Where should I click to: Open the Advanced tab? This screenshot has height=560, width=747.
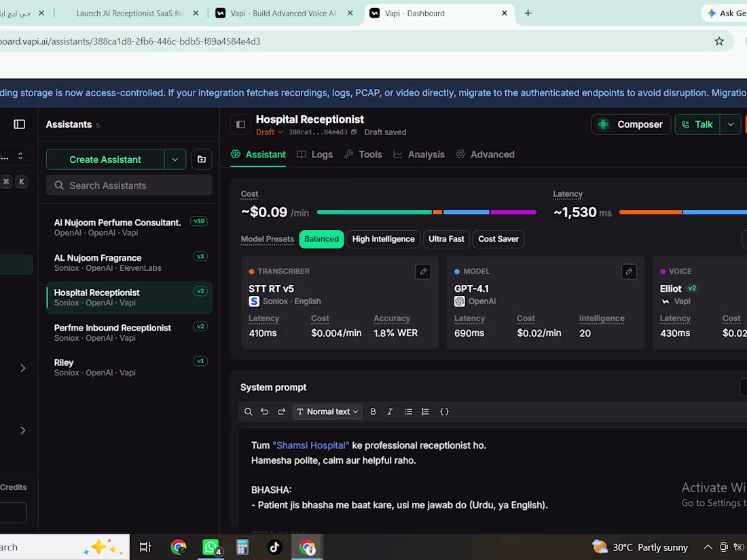point(486,154)
